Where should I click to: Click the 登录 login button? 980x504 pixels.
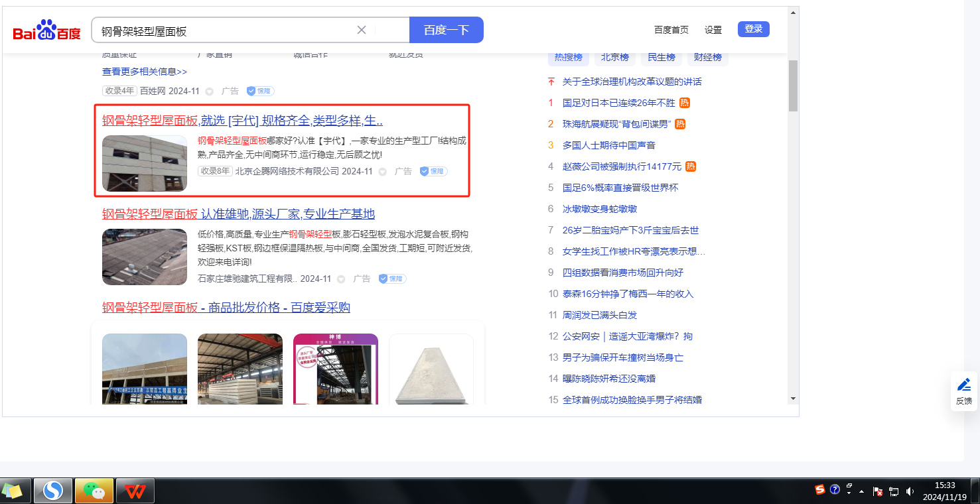[753, 29]
